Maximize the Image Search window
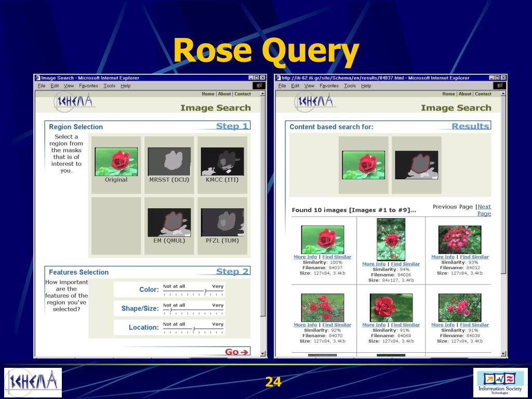 pos(257,78)
